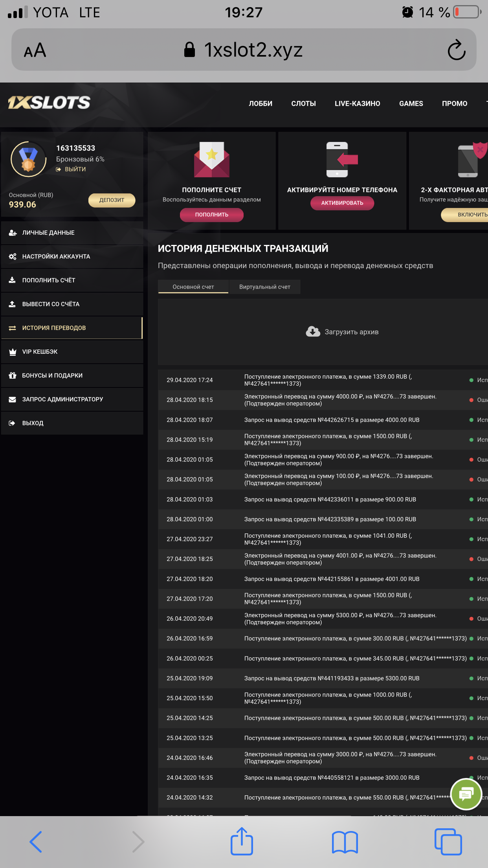The width and height of the screenshot is (488, 868).
Task: Show open tabs in Safari
Action: [448, 842]
